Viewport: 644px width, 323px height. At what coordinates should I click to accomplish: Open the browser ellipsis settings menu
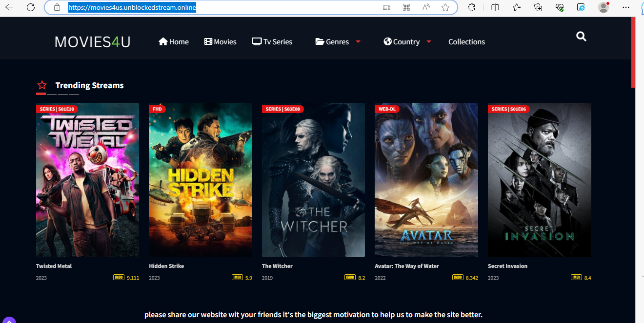[x=625, y=7]
